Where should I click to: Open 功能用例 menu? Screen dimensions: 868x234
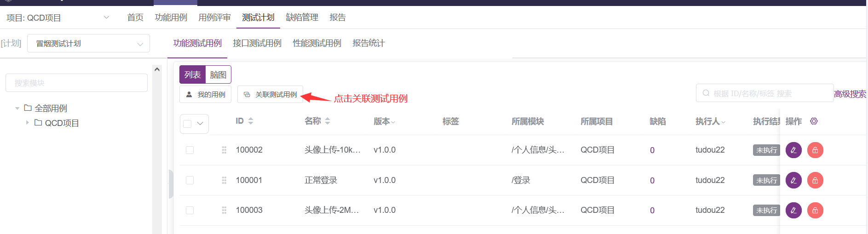[x=171, y=17]
